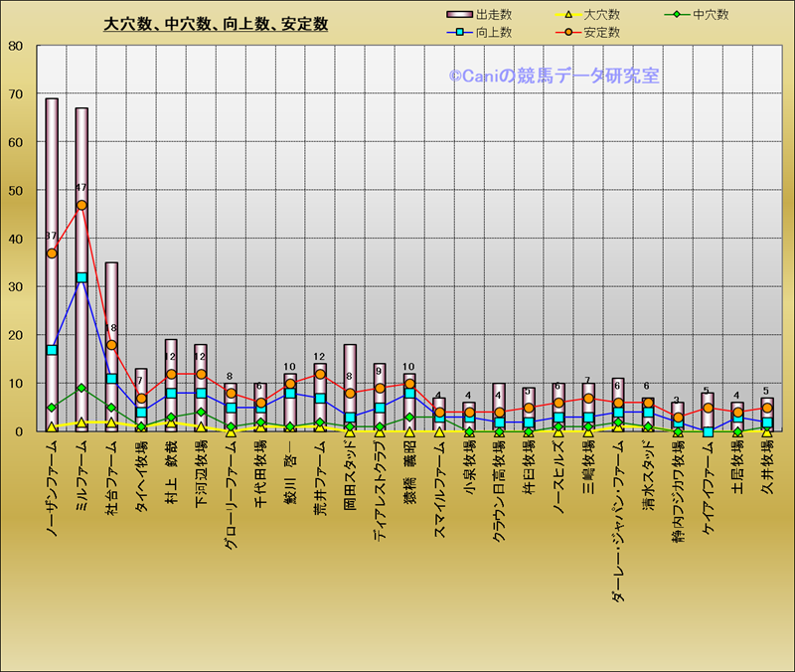Click the green diamond marker for ミルファーム

pos(81,388)
